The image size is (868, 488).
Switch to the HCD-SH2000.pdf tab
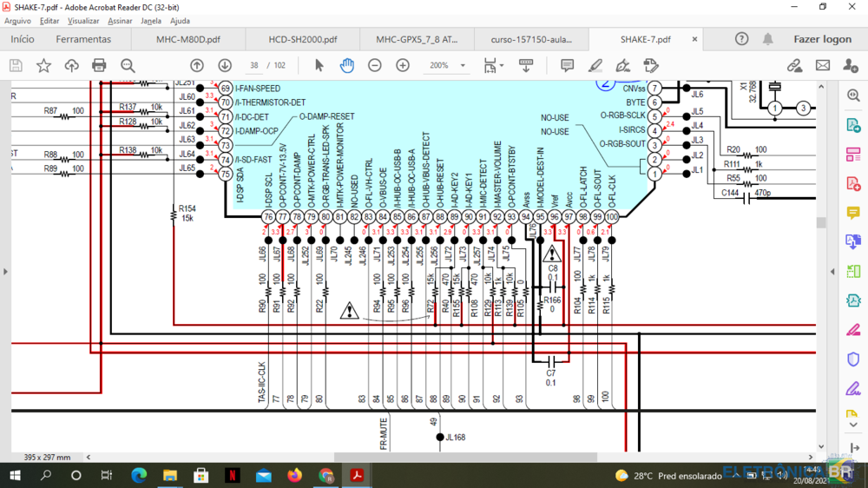(303, 39)
